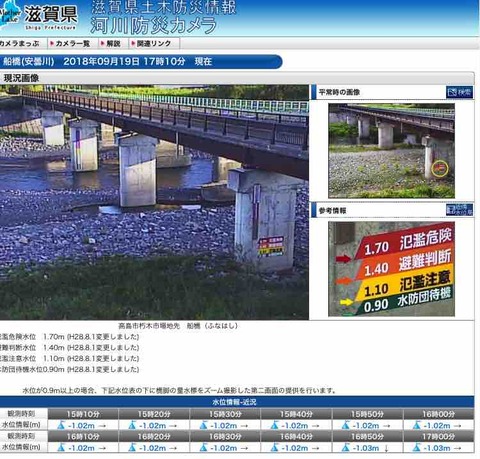Viewport: 480px width, 459px height.
Task: Click the 1.70m flood danger level line
Action: pyautogui.click(x=69, y=337)
